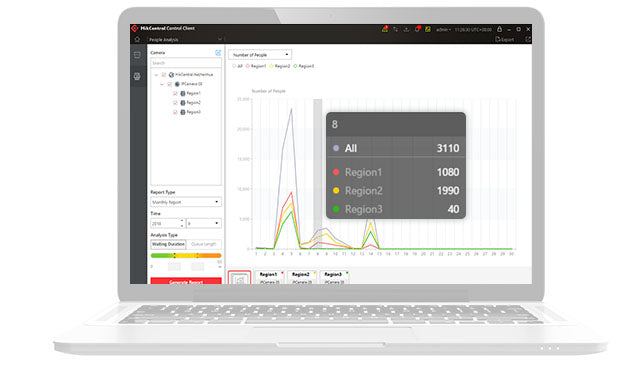
Task: Open the Number of People dropdown
Action: tap(260, 54)
